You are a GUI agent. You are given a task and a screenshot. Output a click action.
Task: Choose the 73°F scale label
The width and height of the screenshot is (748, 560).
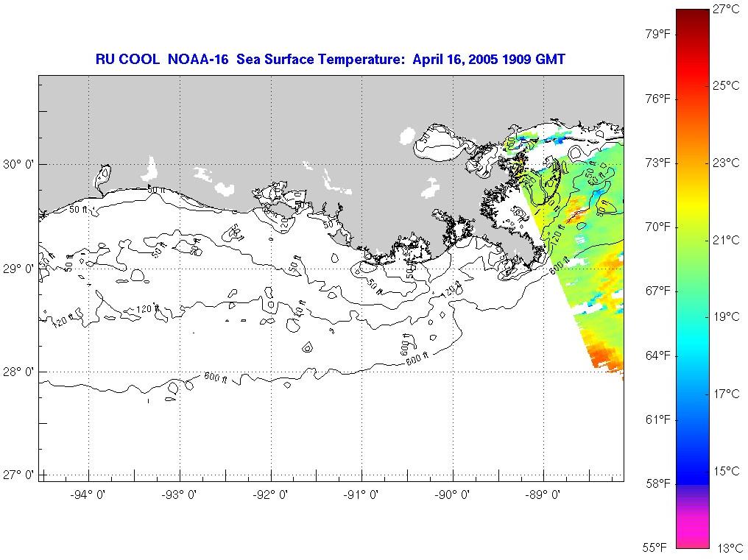658,163
